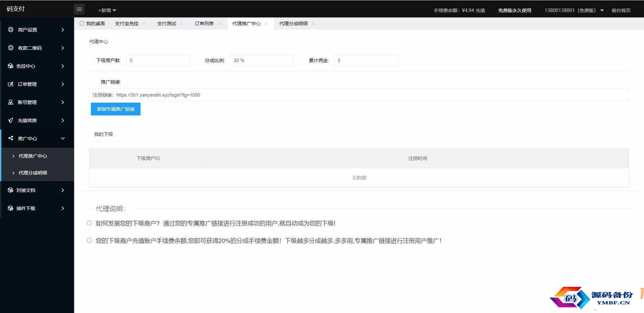The width and height of the screenshot is (644, 313).
Task: Close the 代理分成明细 tab
Action: coord(313,23)
